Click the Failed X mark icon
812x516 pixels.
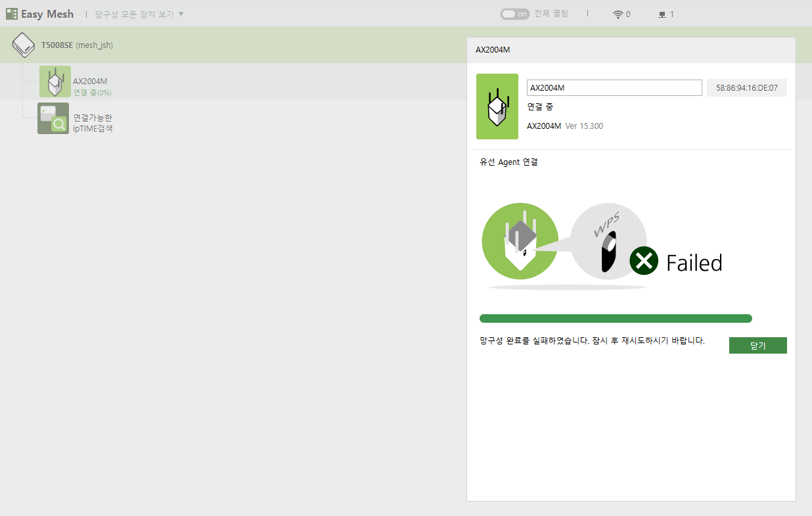644,261
